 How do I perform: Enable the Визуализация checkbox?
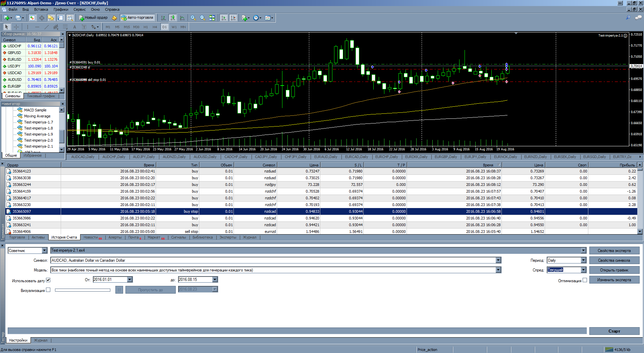[48, 290]
